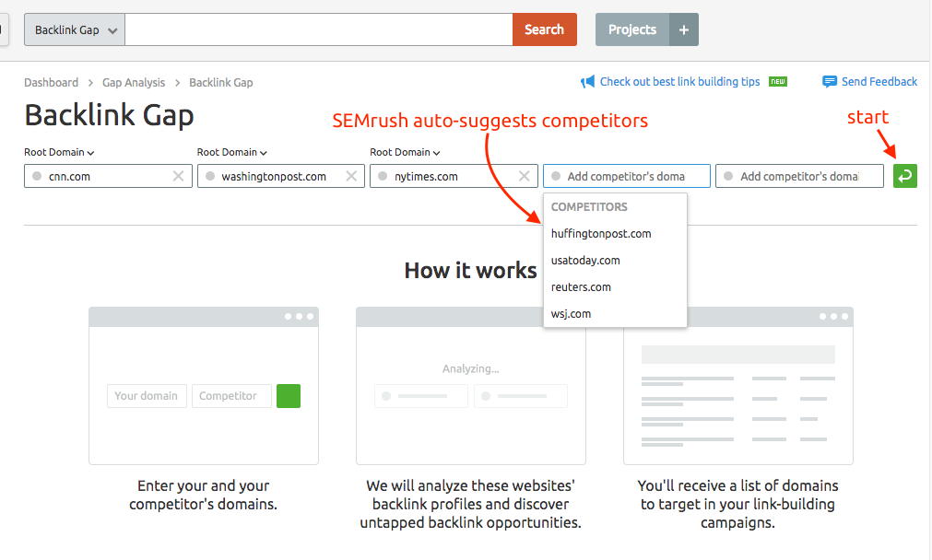The width and height of the screenshot is (932, 560).
Task: Click the green NEW badge
Action: [x=778, y=81]
